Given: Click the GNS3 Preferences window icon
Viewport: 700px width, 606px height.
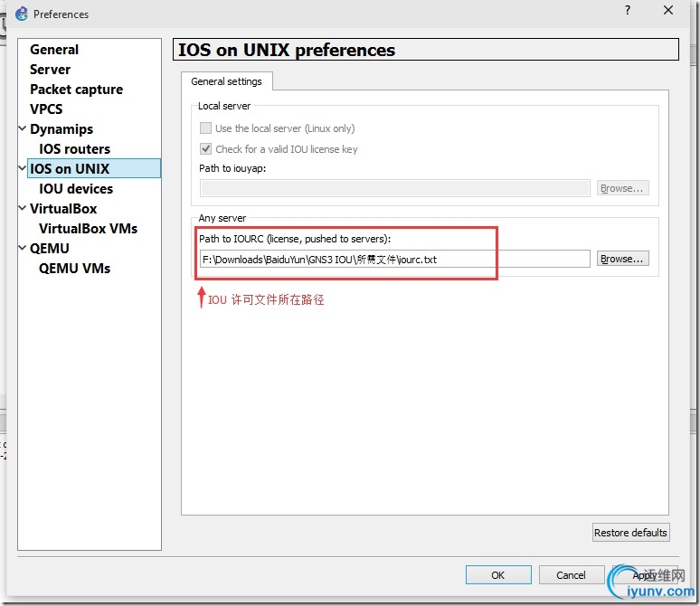Looking at the screenshot, I should pyautogui.click(x=22, y=14).
